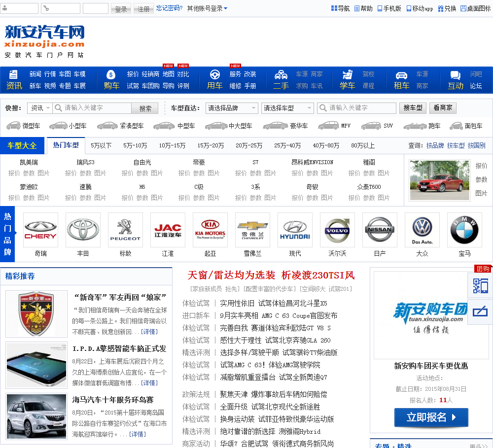The image size is (493, 448).
Task: Choose the Volvo 沃尔沃 brand logo
Action: pos(337,230)
